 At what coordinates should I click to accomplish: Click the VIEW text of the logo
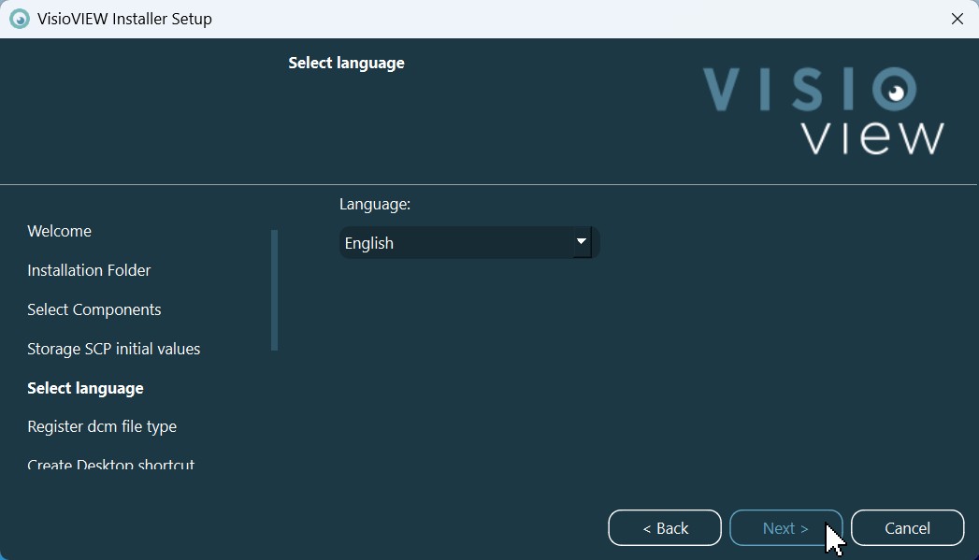[872, 137]
